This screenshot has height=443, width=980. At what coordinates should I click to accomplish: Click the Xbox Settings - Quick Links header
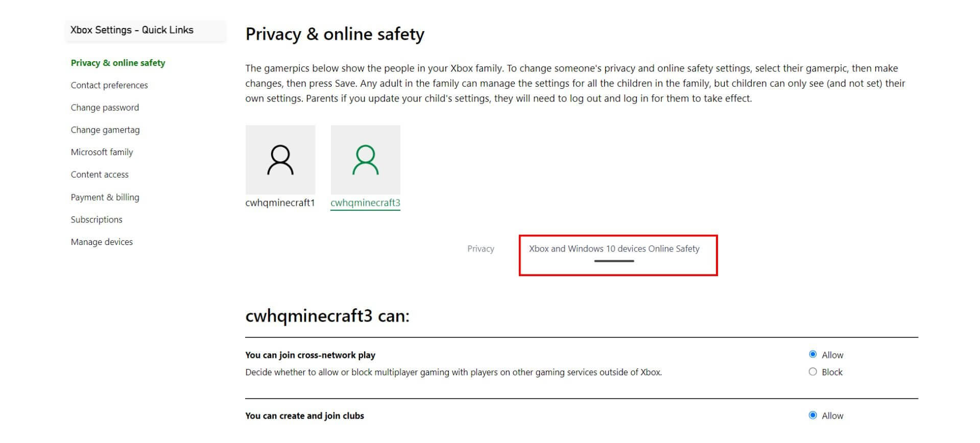point(132,30)
